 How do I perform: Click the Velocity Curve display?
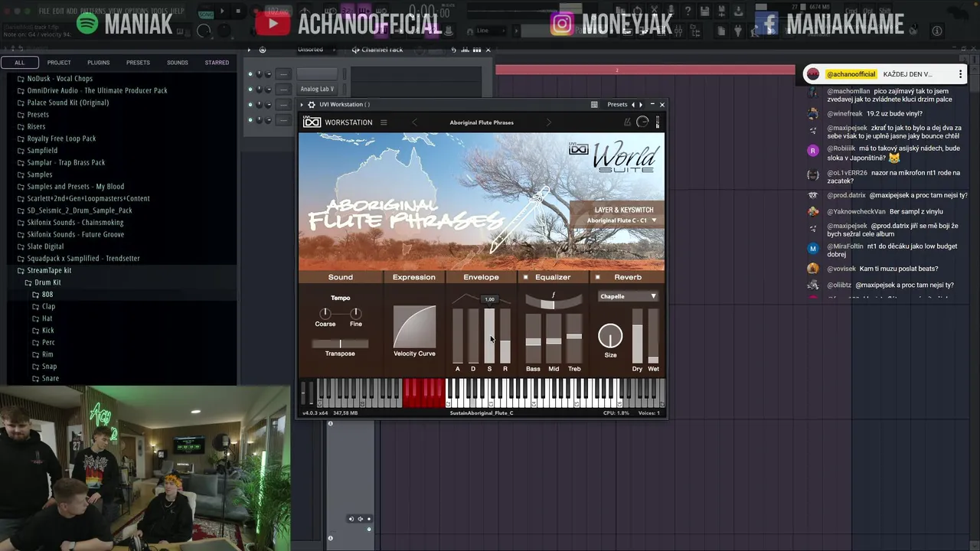click(x=414, y=327)
